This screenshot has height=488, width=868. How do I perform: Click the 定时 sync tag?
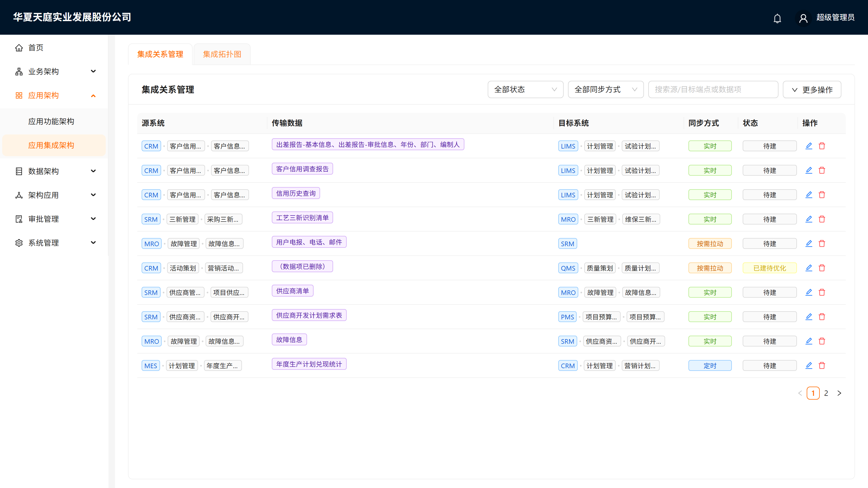(x=710, y=366)
